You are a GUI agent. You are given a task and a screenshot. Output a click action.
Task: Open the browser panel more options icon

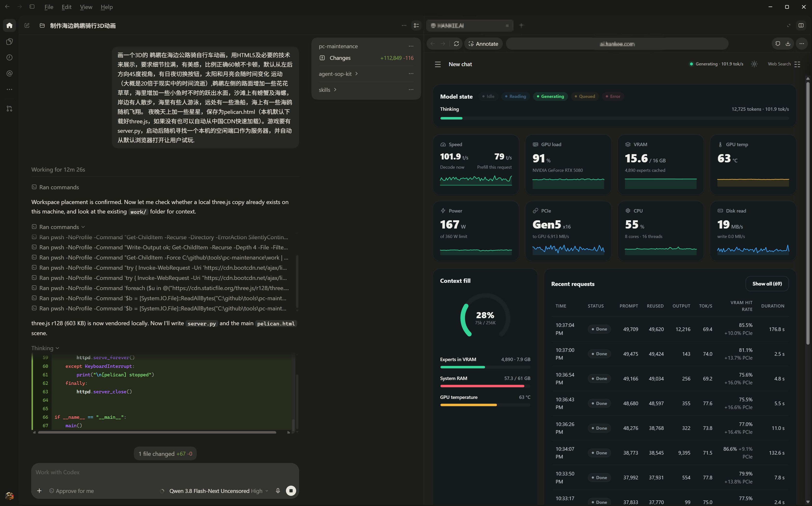[802, 44]
